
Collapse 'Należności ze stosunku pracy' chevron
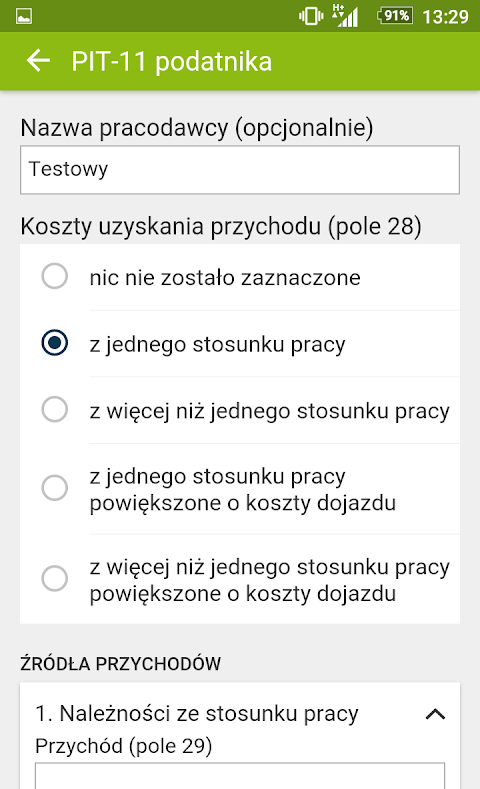435,714
